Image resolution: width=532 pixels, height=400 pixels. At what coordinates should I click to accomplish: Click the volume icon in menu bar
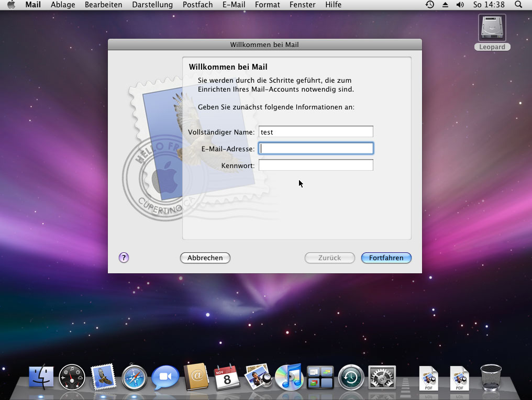click(460, 5)
